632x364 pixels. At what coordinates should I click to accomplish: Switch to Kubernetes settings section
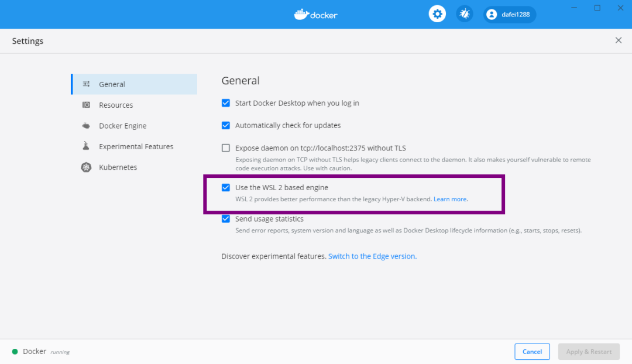(x=118, y=167)
